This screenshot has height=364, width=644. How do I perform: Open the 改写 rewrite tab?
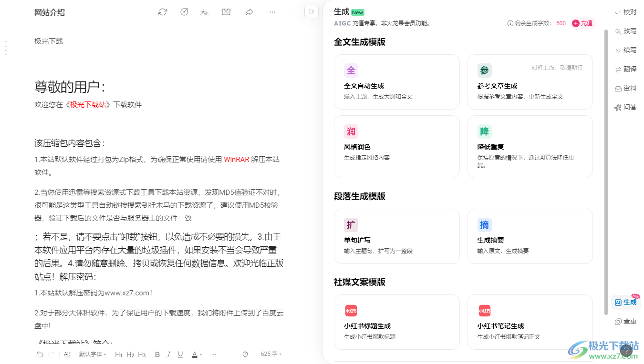click(626, 31)
